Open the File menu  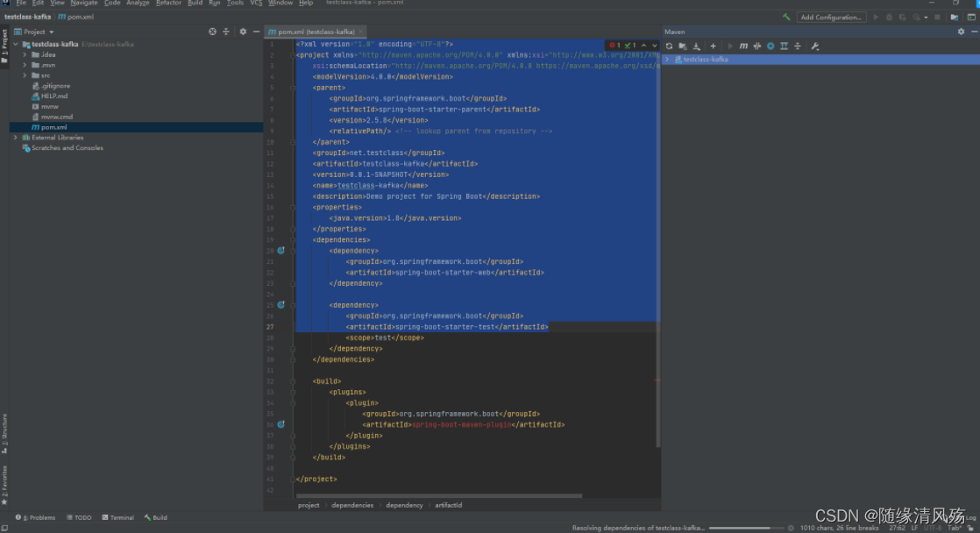pos(21,4)
